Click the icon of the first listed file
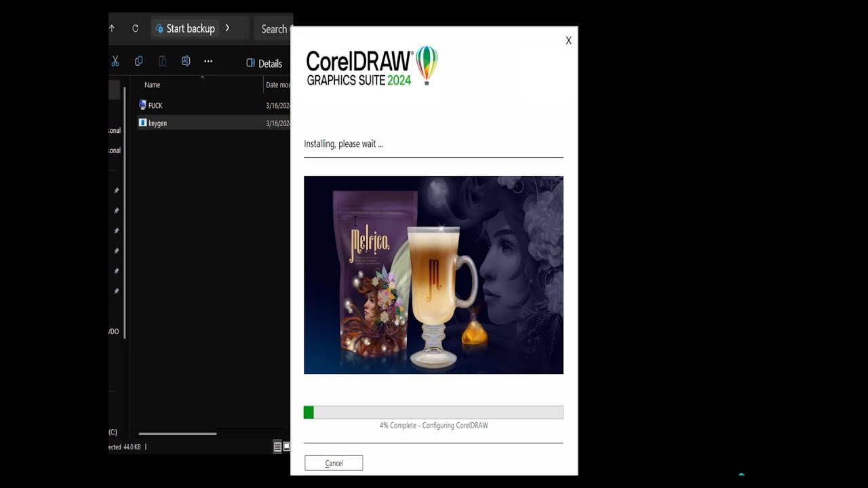The image size is (868, 488). 142,104
